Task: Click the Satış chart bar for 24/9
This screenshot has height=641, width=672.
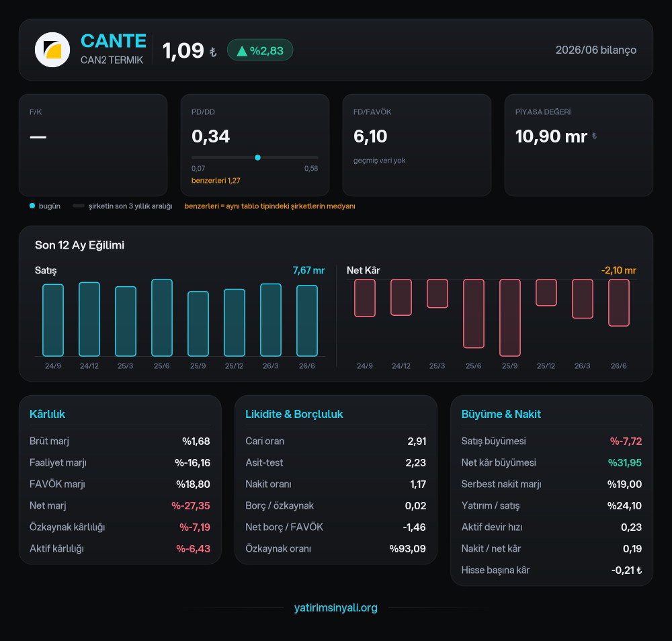Action: tap(53, 320)
